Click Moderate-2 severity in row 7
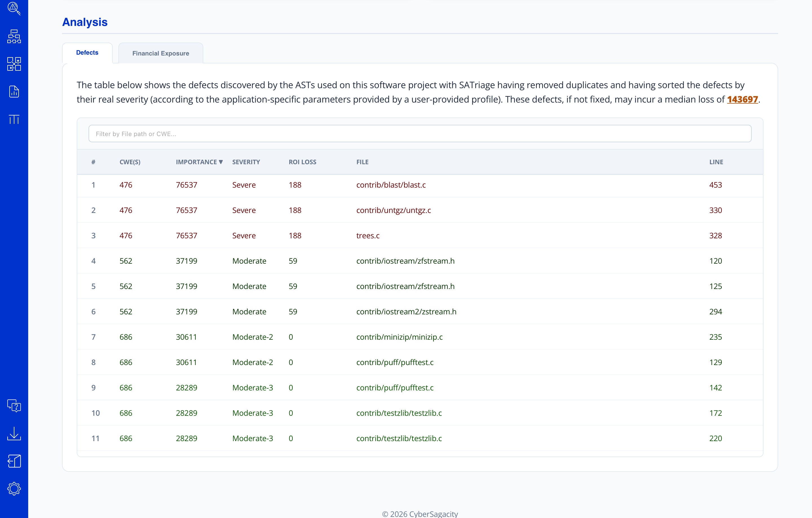The height and width of the screenshot is (518, 812). [x=253, y=337]
